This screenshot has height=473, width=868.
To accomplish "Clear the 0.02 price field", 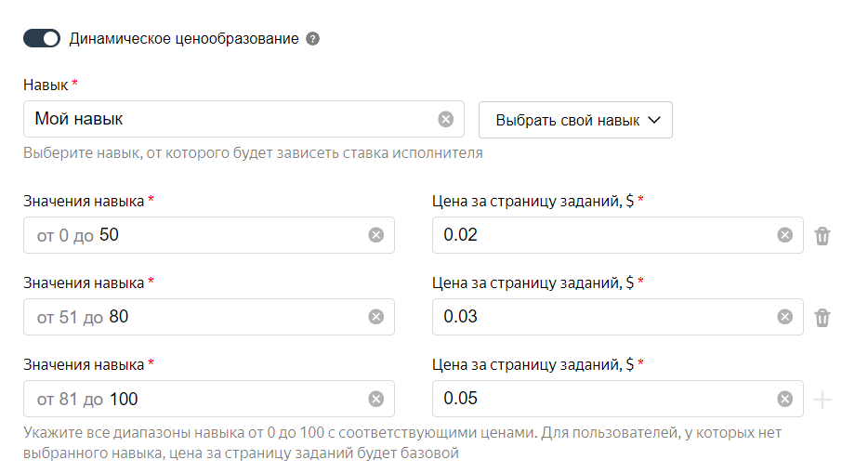I will 785,235.
